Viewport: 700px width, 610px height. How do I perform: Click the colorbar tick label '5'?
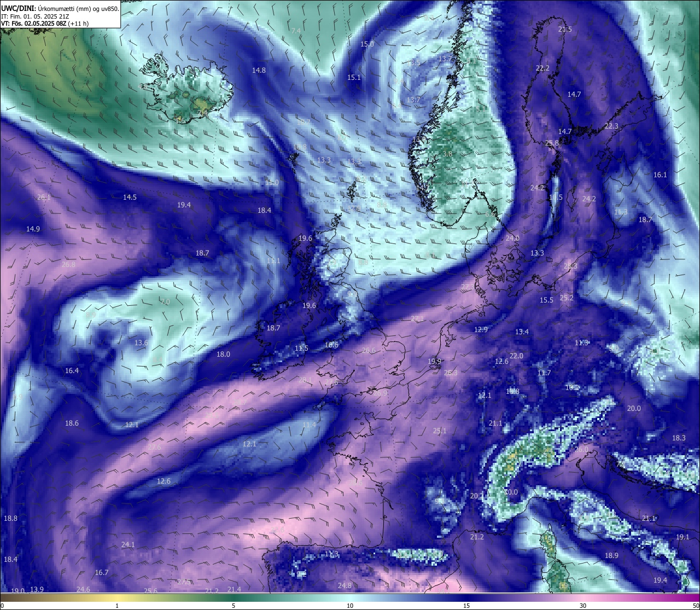pyautogui.click(x=234, y=606)
